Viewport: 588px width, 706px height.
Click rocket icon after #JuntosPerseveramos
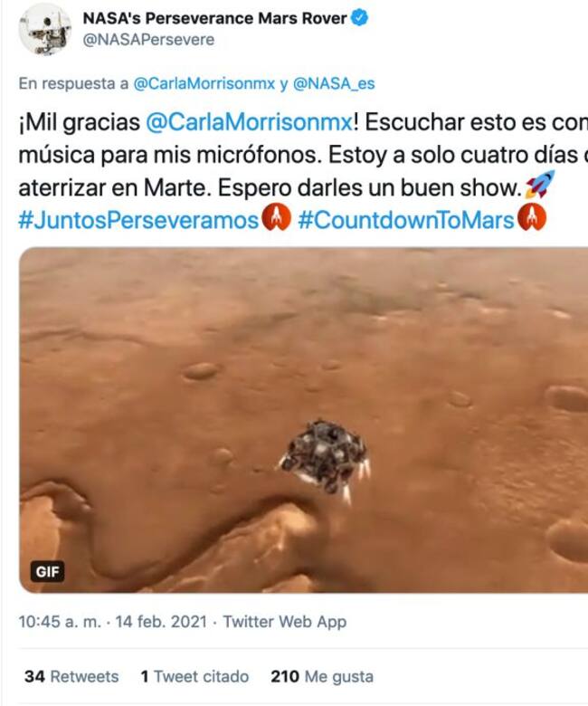click(276, 218)
